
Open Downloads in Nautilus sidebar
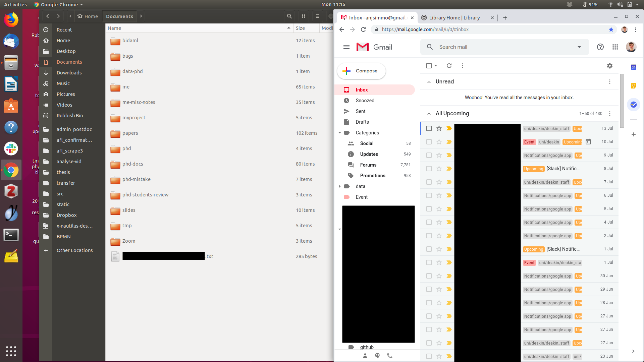(x=69, y=73)
